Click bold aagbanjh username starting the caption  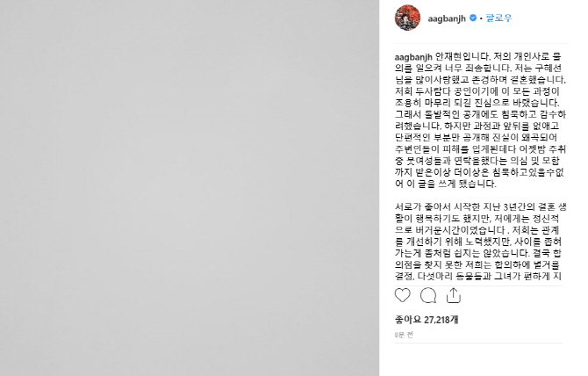(413, 57)
